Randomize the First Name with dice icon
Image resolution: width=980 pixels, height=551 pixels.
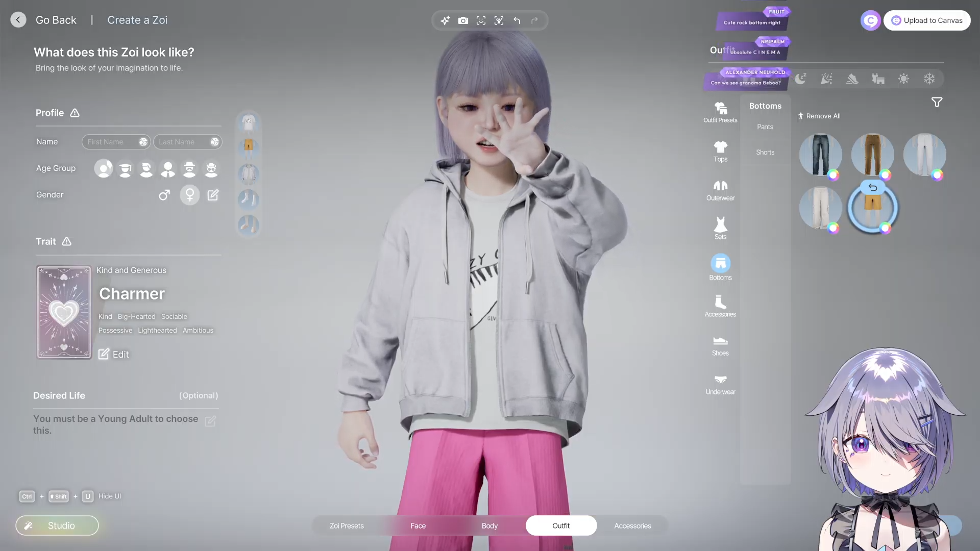tap(143, 142)
